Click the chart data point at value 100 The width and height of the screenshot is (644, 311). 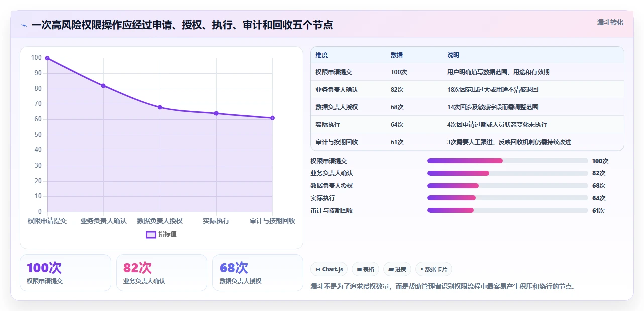tap(47, 58)
